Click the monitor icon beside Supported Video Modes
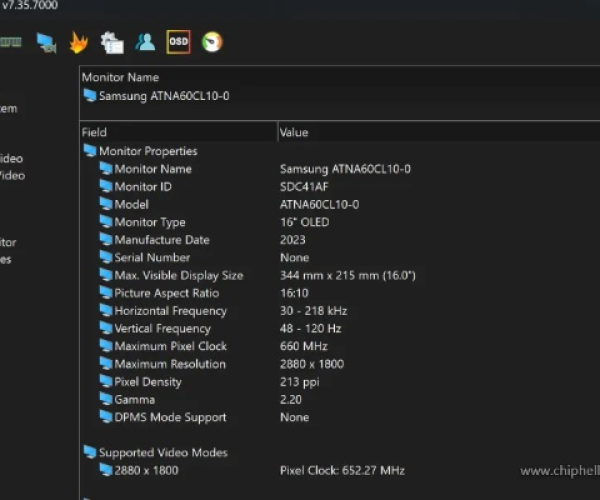The width and height of the screenshot is (600, 500). 90,453
